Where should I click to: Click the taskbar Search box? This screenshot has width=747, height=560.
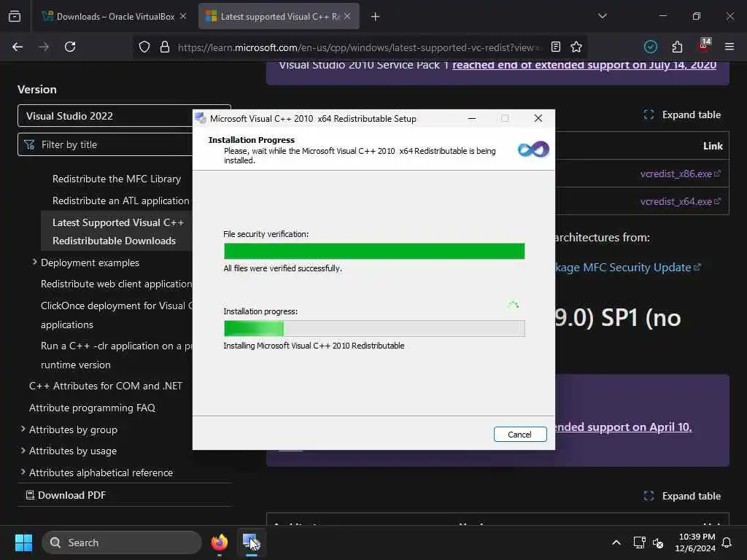(122, 542)
